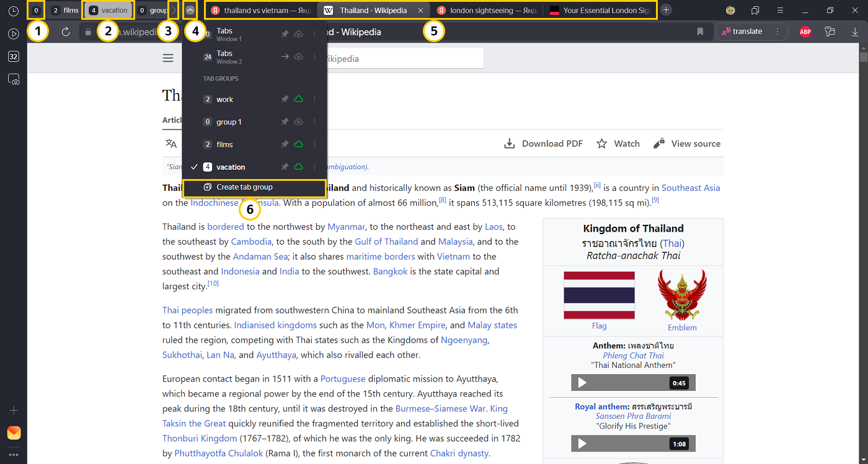
Task: Open the ABP ad blocker extension
Action: (x=805, y=32)
